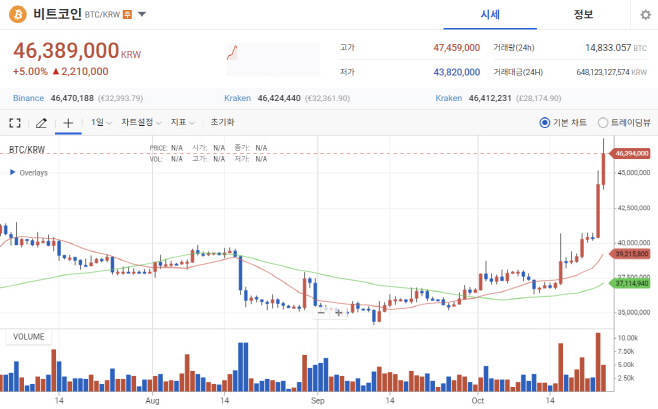Open the 차트설정 dropdown
Screen dimensions: 658x409
(141, 122)
